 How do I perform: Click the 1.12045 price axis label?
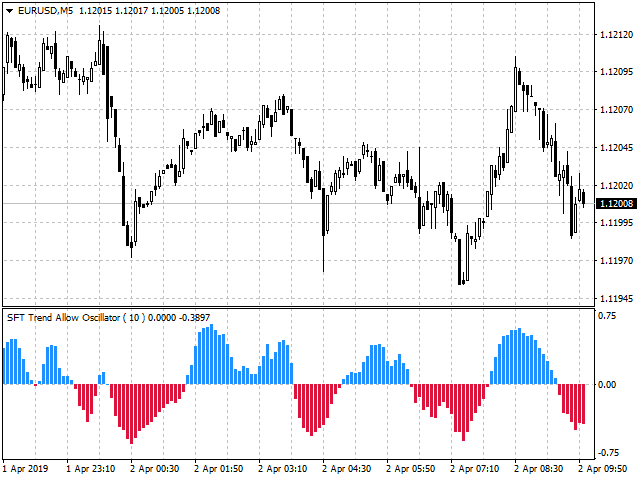click(616, 147)
